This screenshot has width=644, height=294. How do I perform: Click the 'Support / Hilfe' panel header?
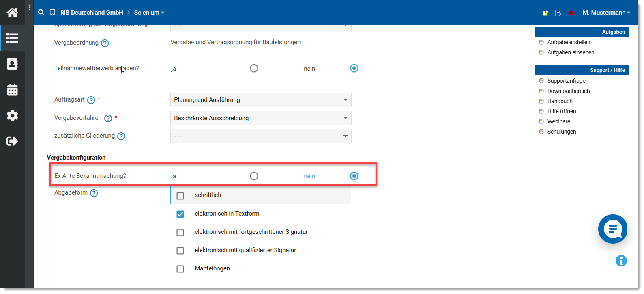pos(582,70)
